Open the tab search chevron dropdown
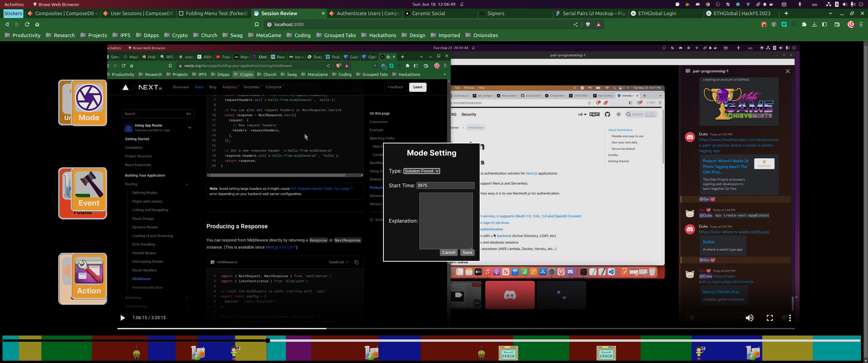This screenshot has width=868, height=363. pyautogui.click(x=831, y=13)
